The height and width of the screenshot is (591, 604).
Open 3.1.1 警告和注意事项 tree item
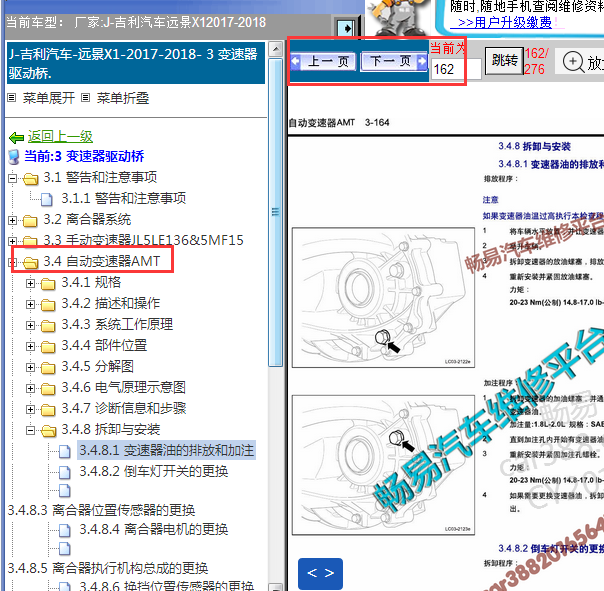coord(124,198)
